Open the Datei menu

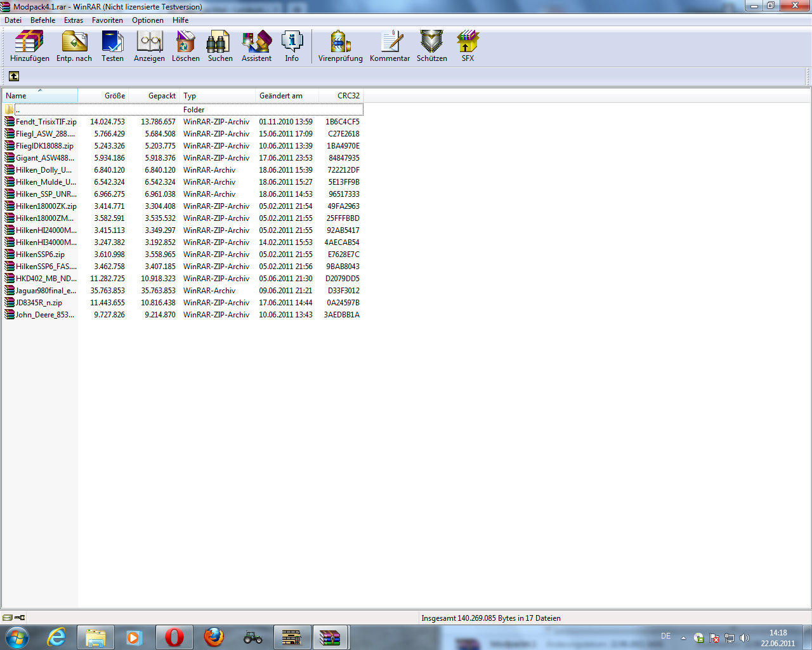pyautogui.click(x=13, y=20)
